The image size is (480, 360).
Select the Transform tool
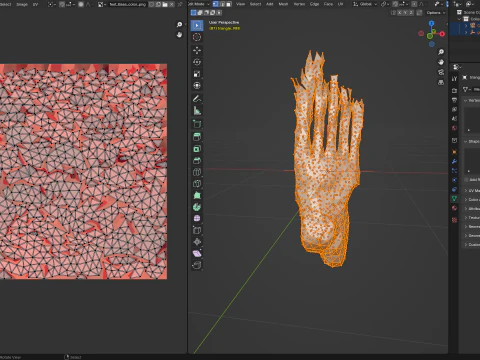[197, 86]
